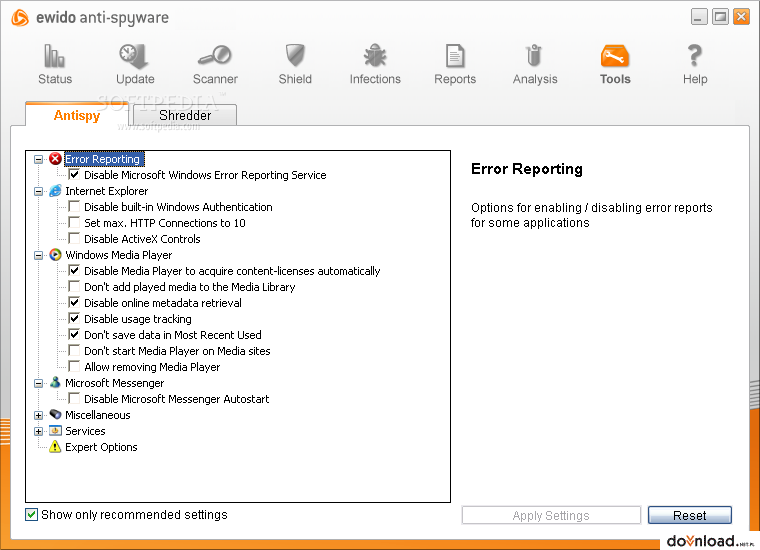Check Set max. HTTP Connections to 10
Viewport: 760px width, 550px height.
[x=74, y=222]
